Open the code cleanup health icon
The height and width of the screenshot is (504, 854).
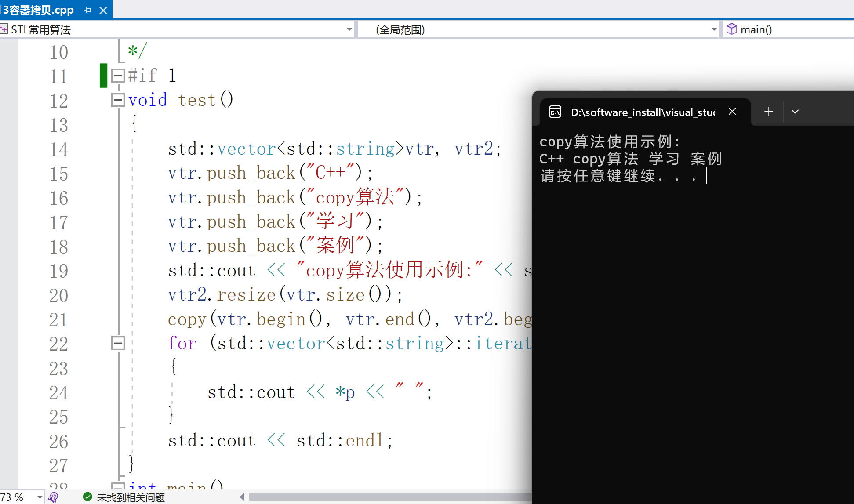[x=54, y=497]
